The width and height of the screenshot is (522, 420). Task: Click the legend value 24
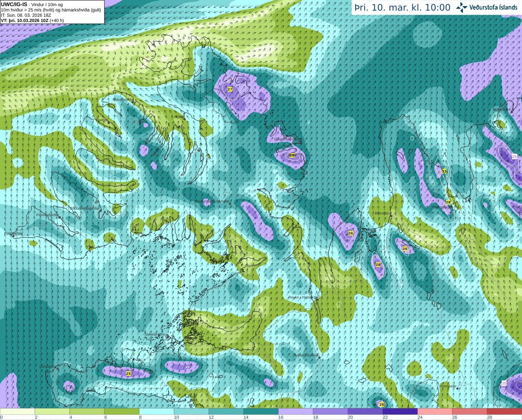(x=420, y=417)
